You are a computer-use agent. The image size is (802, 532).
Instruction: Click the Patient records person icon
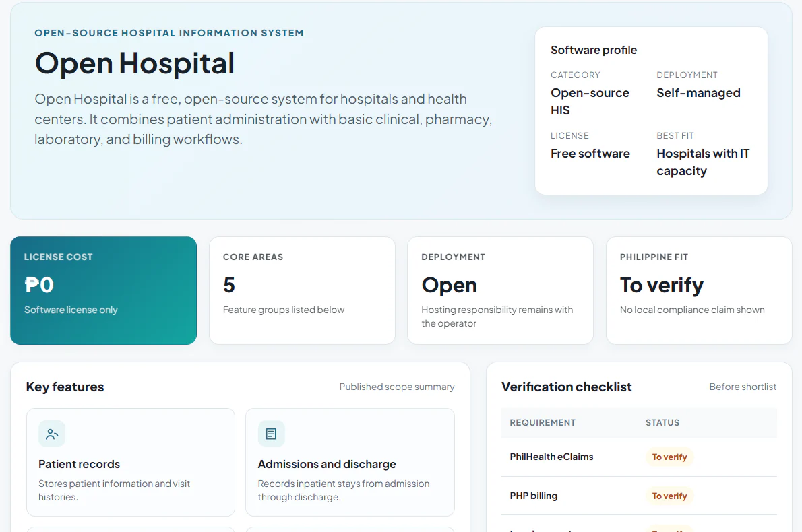click(x=52, y=434)
